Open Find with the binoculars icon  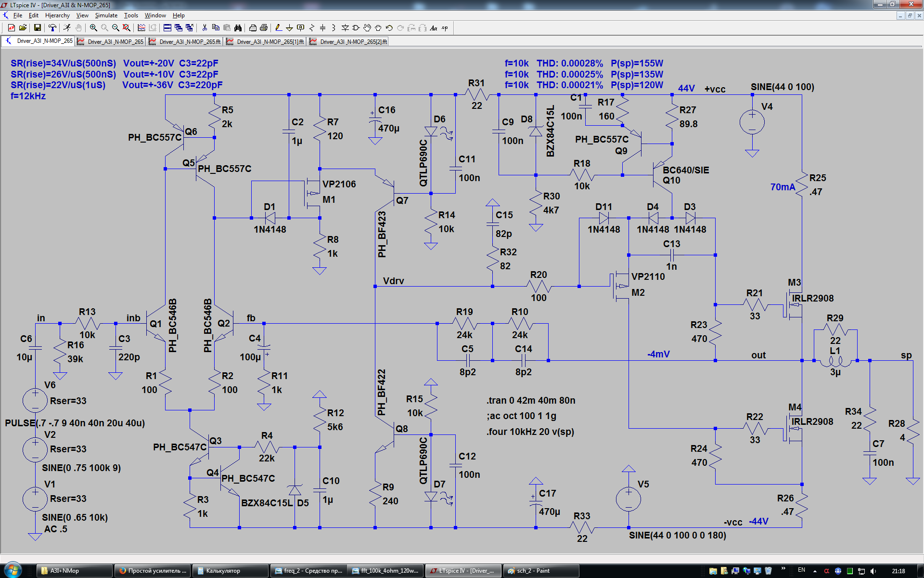(238, 28)
